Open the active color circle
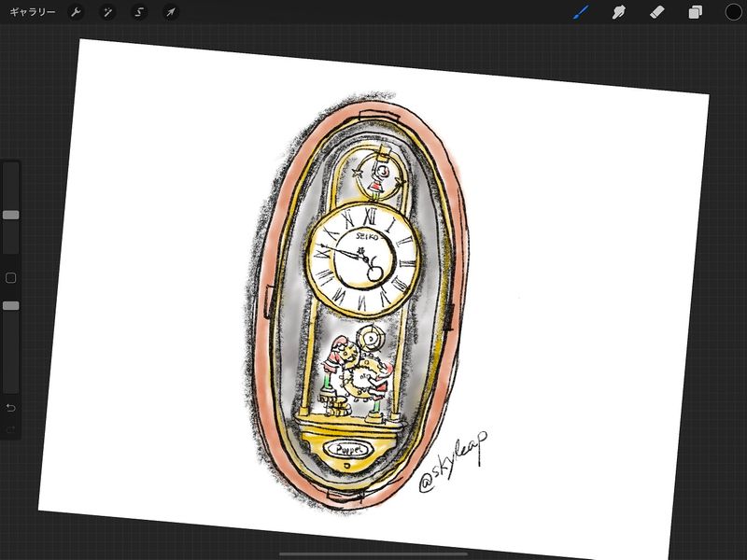747x560 pixels. 733,13
